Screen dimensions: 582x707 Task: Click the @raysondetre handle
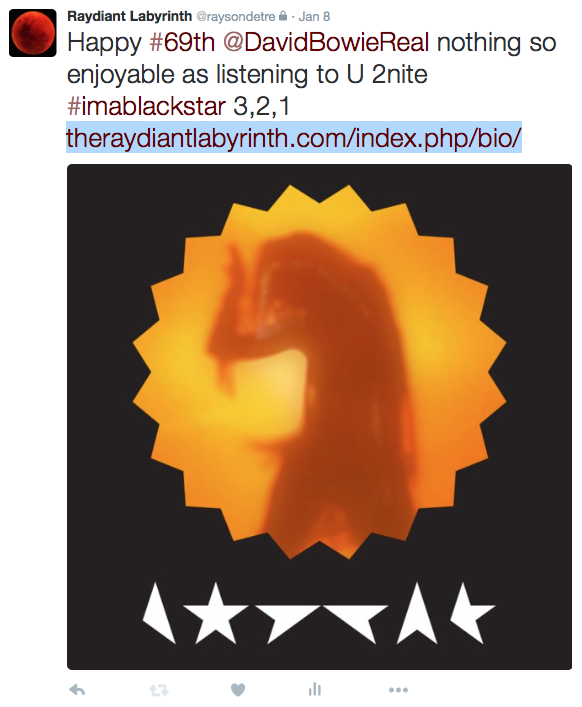pos(236,17)
